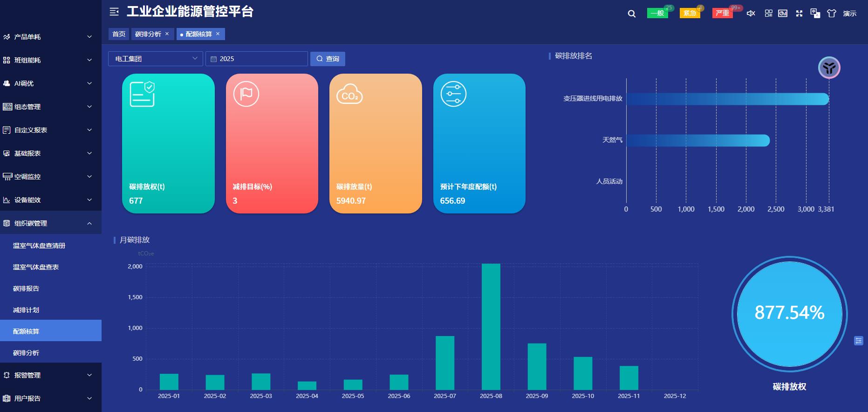Click the 演示 link in header
868x412 pixels.
(x=849, y=14)
